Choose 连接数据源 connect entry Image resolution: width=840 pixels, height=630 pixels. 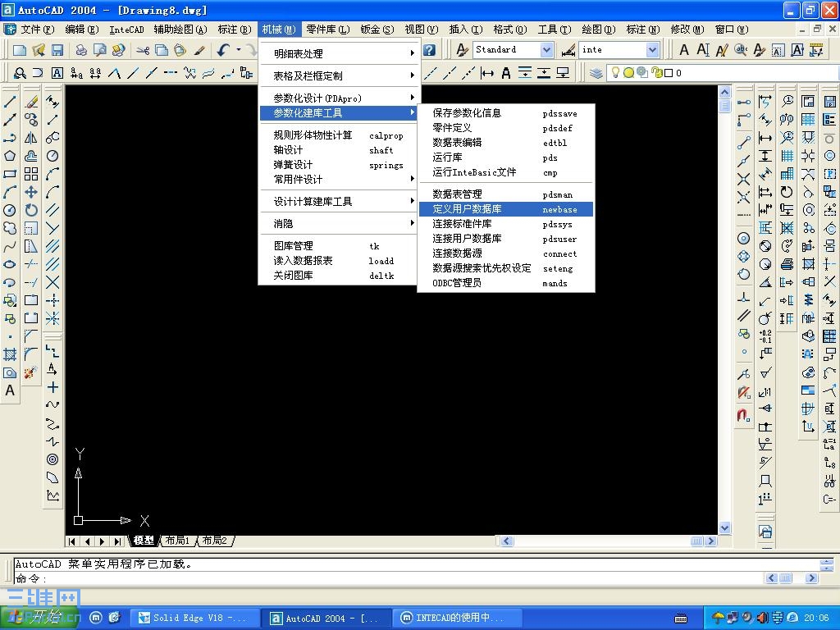[506, 253]
